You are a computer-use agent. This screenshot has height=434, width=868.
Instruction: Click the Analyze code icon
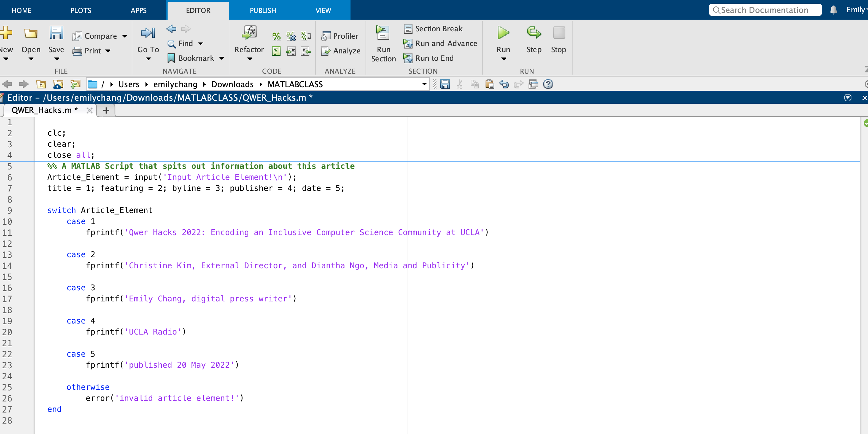(341, 51)
